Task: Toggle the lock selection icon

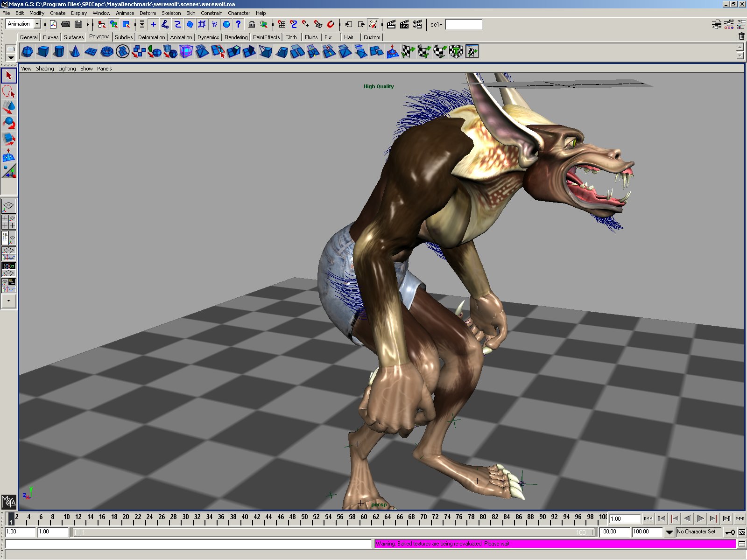Action: (x=252, y=24)
